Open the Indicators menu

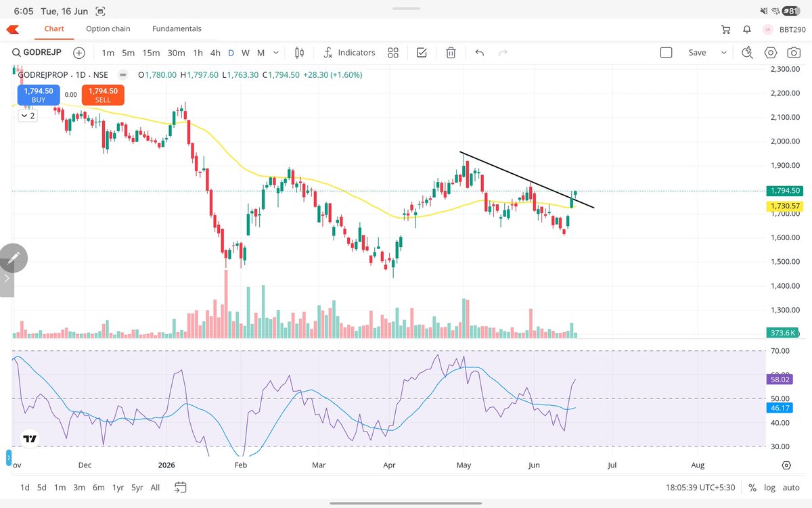point(349,53)
